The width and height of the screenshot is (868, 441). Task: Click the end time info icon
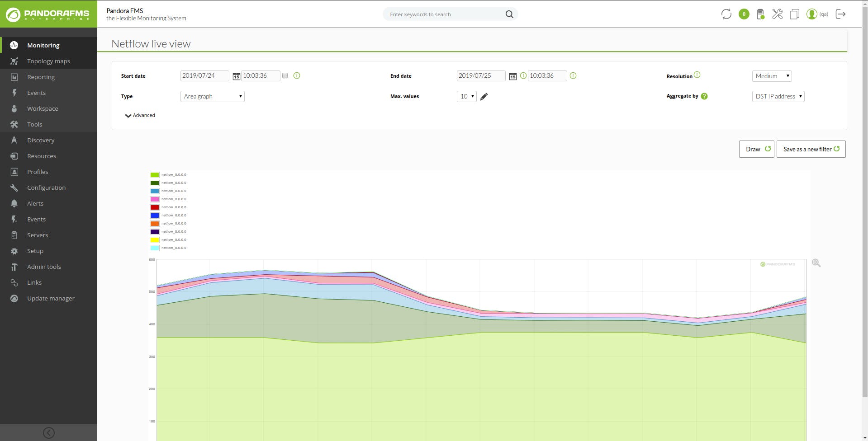pyautogui.click(x=573, y=75)
